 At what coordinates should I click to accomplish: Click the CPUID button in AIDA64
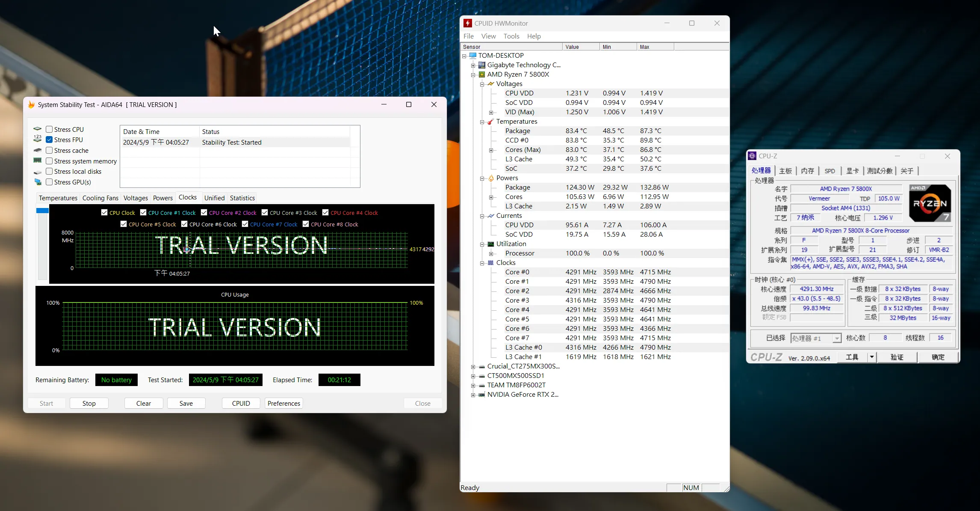click(241, 403)
